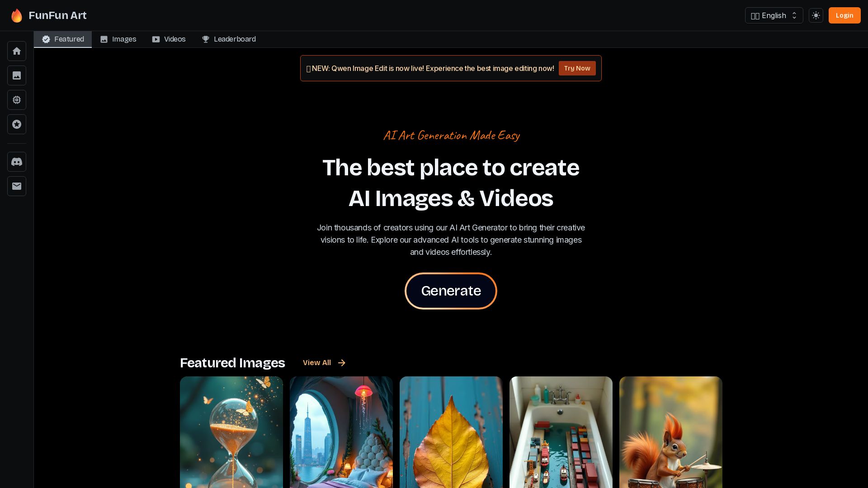
Task: Switch to the Featured tab
Action: click(63, 39)
